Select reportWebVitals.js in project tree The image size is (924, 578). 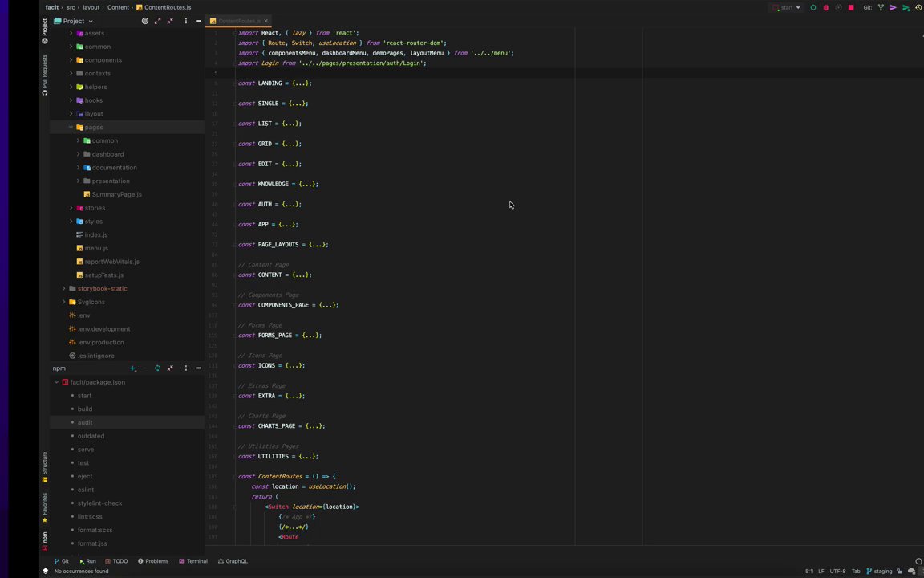(x=111, y=261)
